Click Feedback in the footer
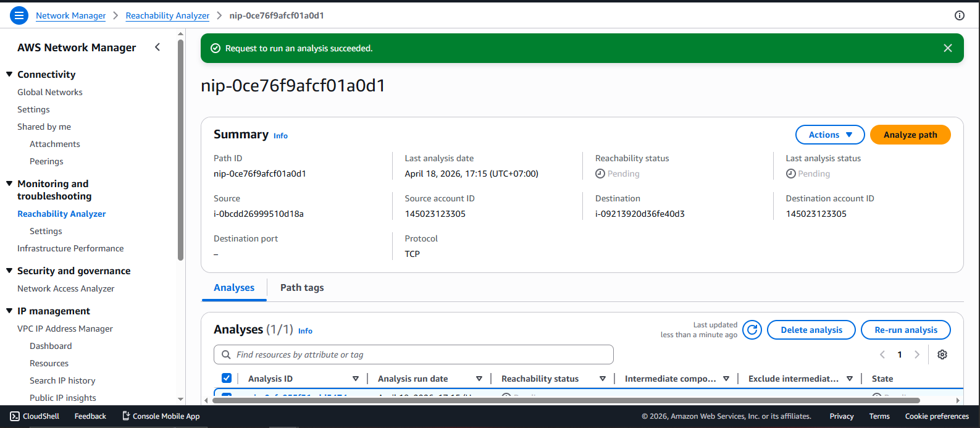Viewport: 980px width, 428px height. pyautogui.click(x=90, y=416)
